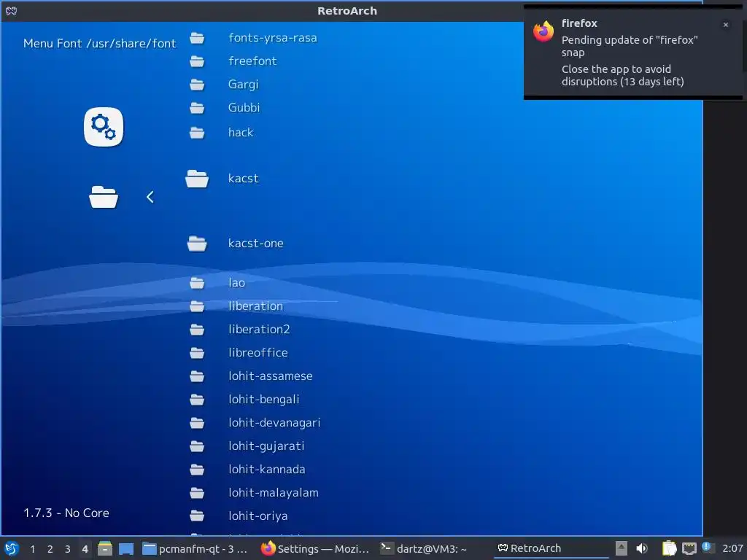Click the 2:07 clock in the tray
This screenshot has width=747, height=560.
pos(732,549)
